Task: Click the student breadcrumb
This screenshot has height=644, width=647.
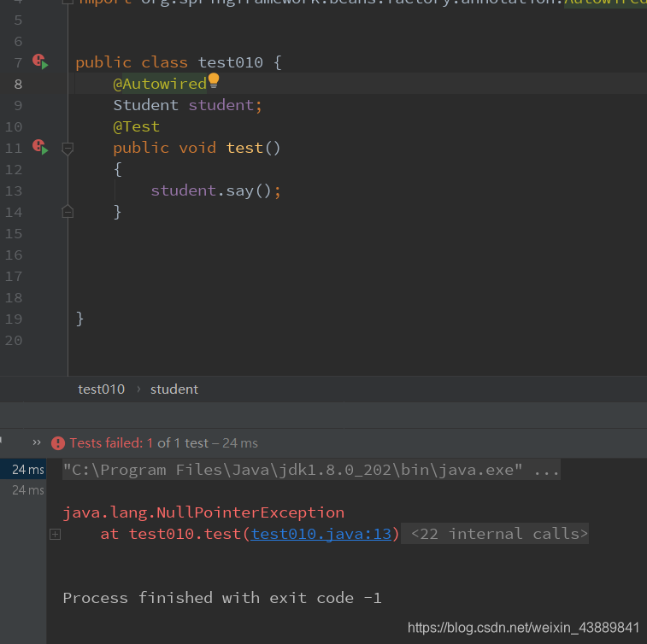Action: pos(174,389)
